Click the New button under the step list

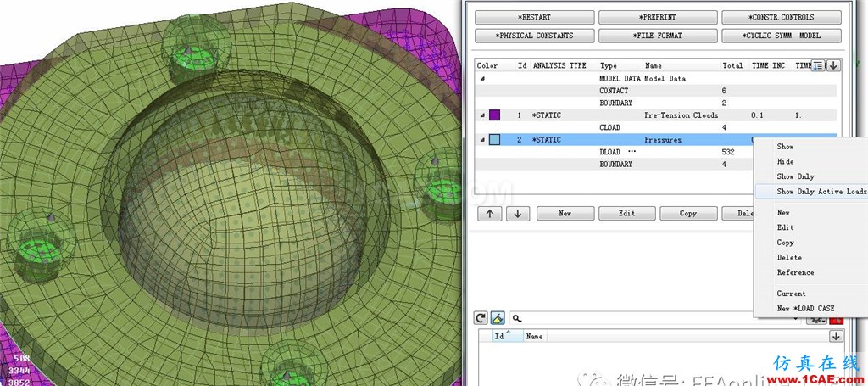(565, 213)
